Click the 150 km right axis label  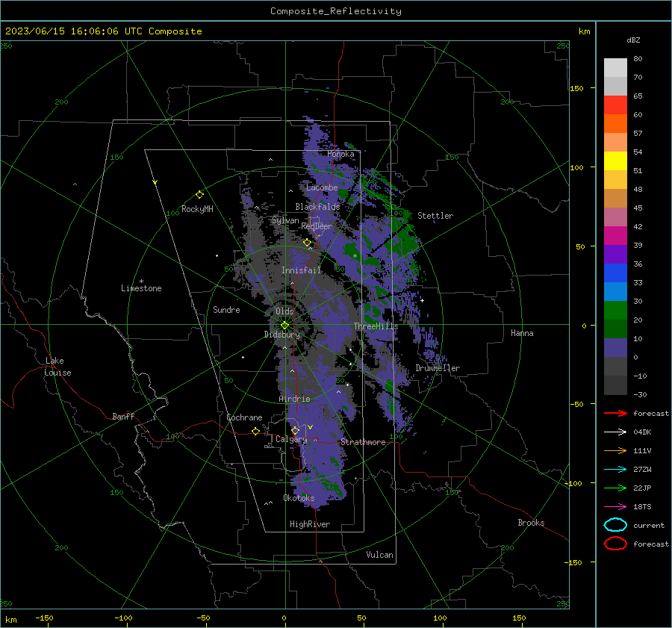click(x=576, y=88)
